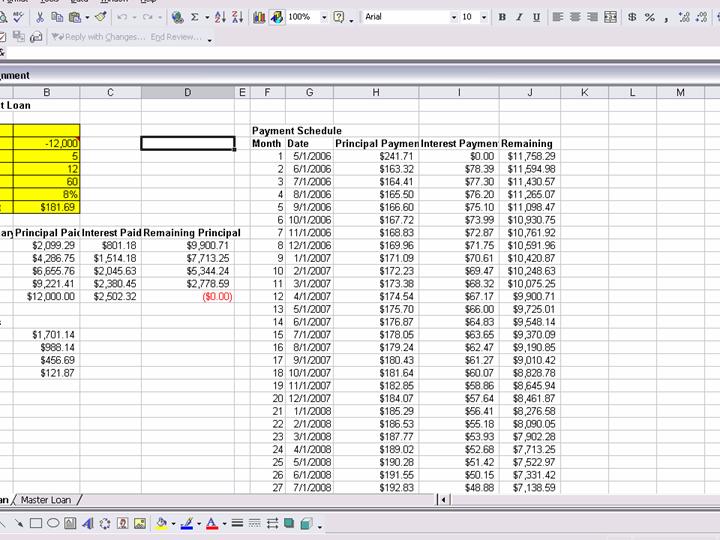Click the Font Color red A swatch
The height and width of the screenshot is (540, 720).
click(x=210, y=523)
